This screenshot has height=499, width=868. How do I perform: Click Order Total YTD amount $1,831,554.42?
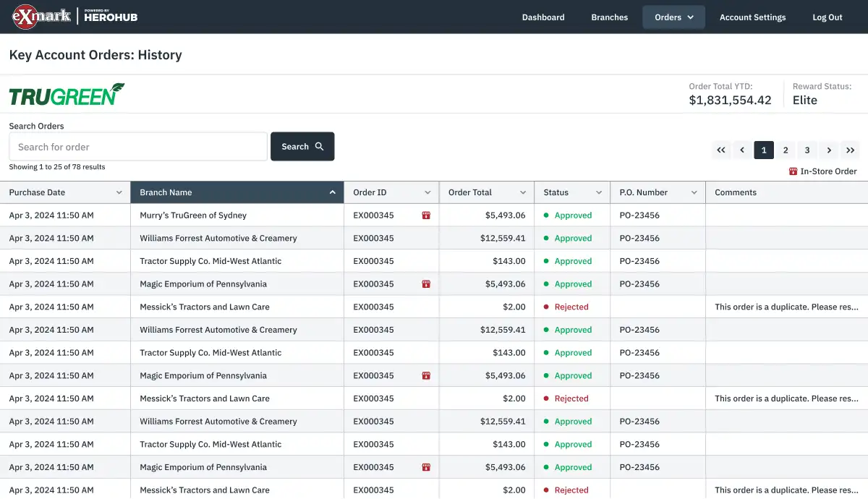click(730, 101)
